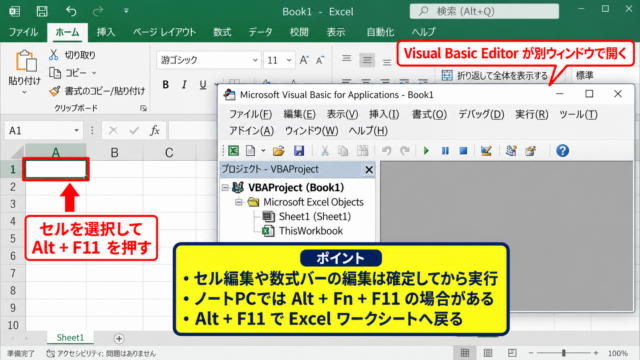This screenshot has height=360, width=640.
Task: Open VBA editor 実行(R) menu
Action: (x=531, y=114)
